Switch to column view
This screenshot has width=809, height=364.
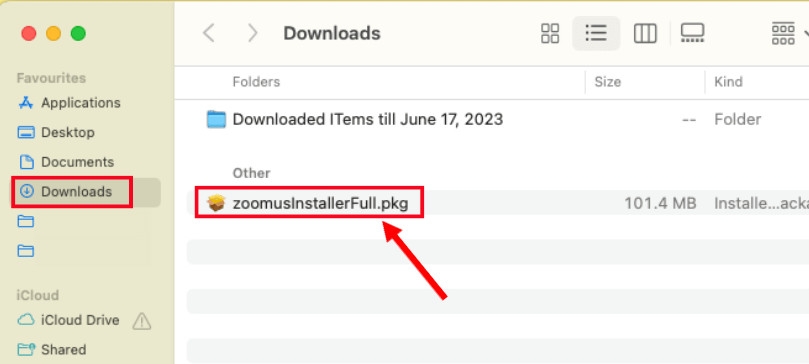645,34
